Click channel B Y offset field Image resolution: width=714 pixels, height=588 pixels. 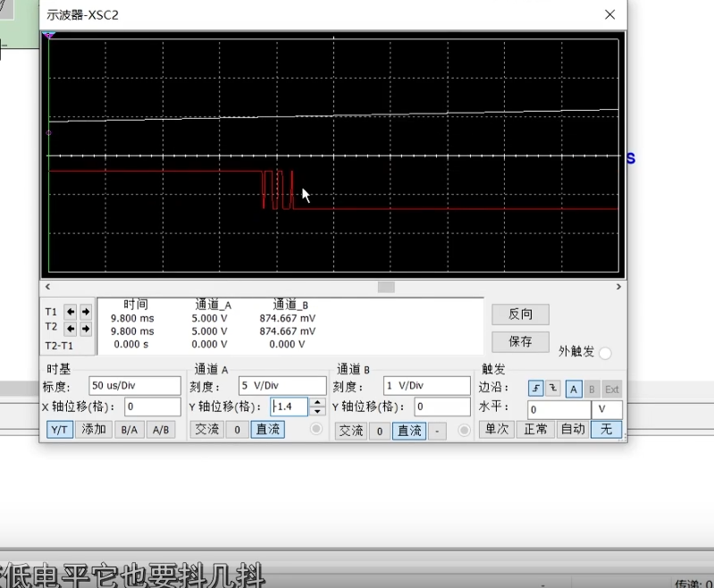click(x=442, y=407)
